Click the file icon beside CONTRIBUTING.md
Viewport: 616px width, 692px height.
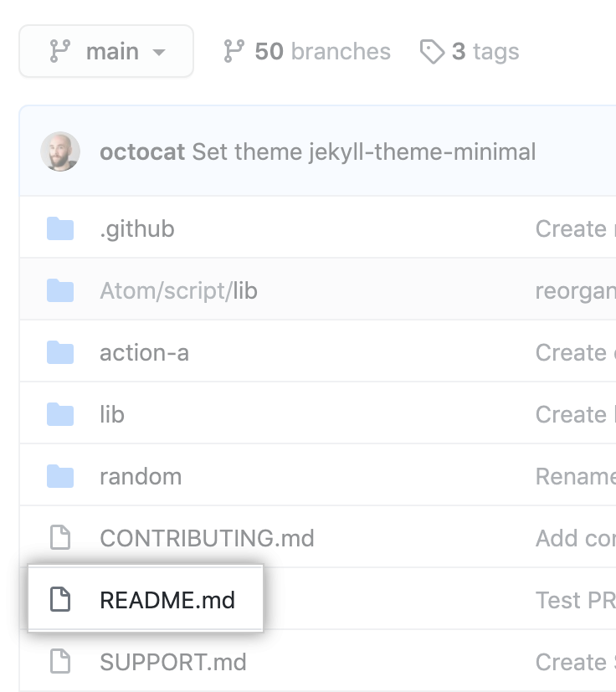click(x=60, y=538)
